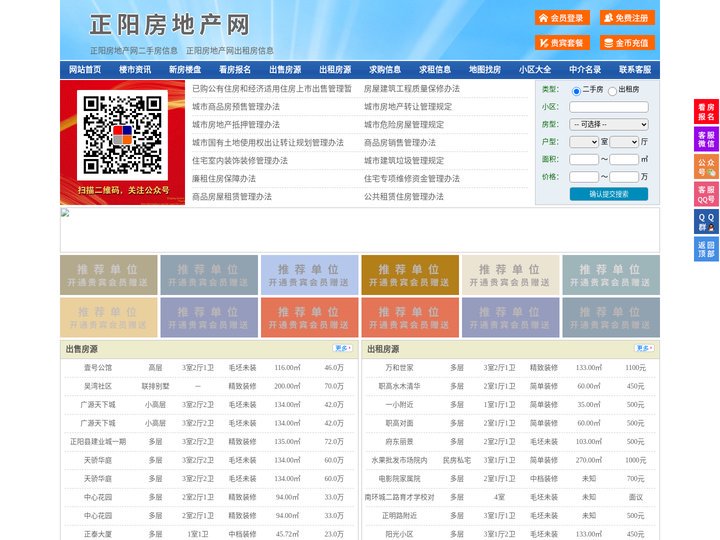Screen dimensions: 720x540
Task: Open 地图找房 in the nav bar
Action: coord(485,70)
